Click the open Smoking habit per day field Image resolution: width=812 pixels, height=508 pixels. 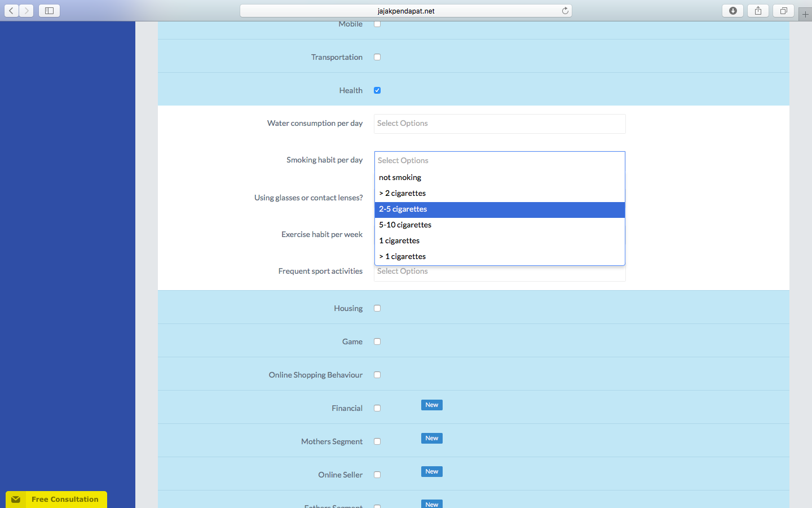point(500,160)
